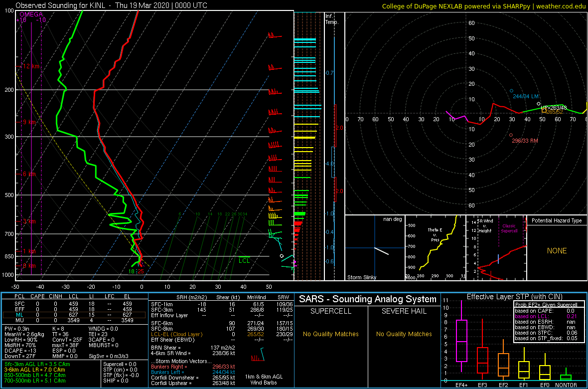Click 'Corfidi Downshear = 265/95 kt'
The height and width of the screenshot is (389, 588).
(193, 378)
